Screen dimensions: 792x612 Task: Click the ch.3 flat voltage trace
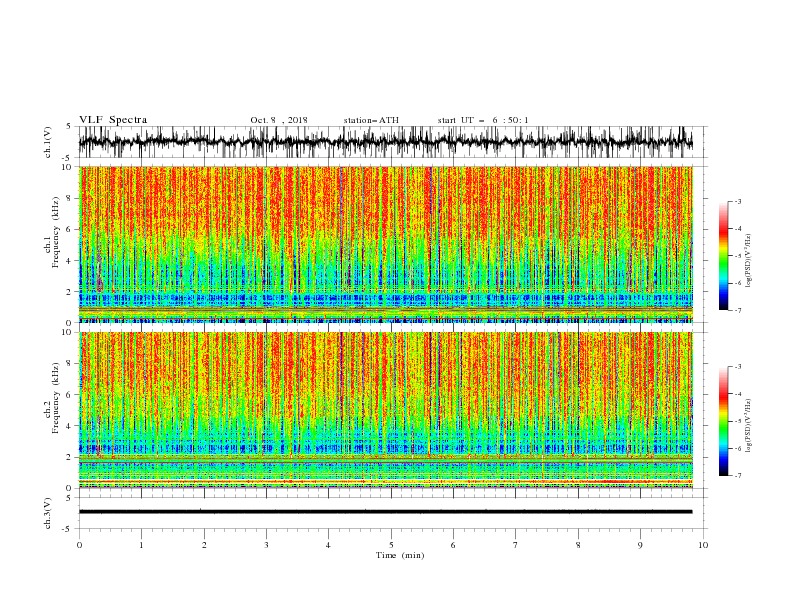pyautogui.click(x=386, y=512)
